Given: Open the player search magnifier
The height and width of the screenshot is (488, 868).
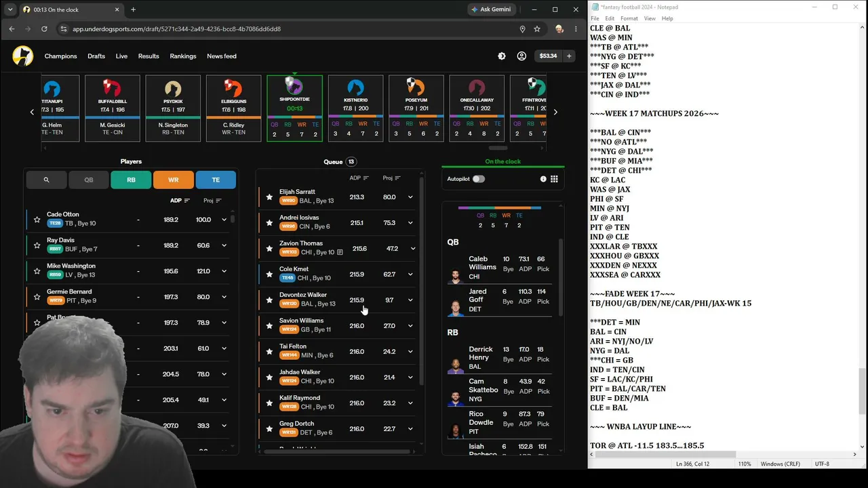Looking at the screenshot, I should click(46, 180).
